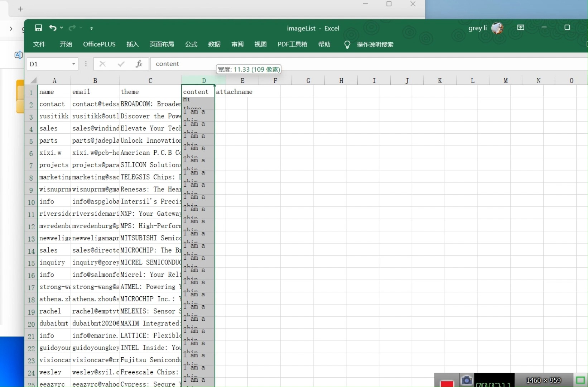Switch to the 开始 ribbon tab
This screenshot has height=387, width=588.
[x=66, y=44]
